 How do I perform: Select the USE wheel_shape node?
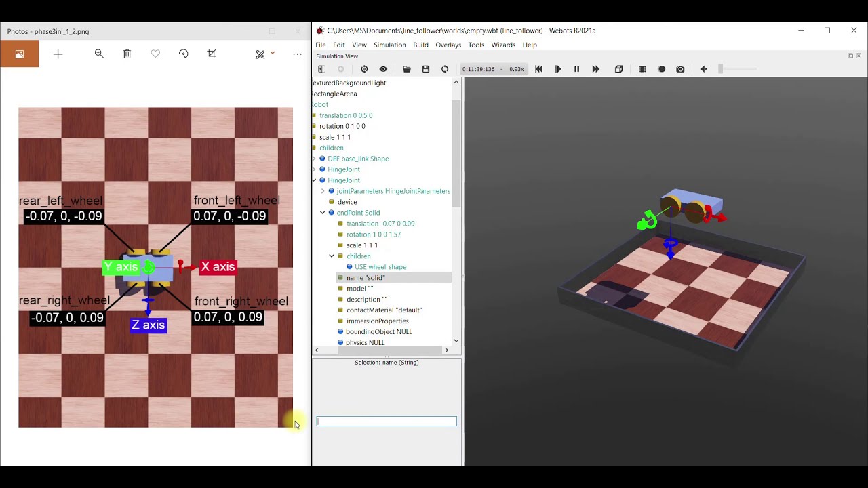pos(380,267)
